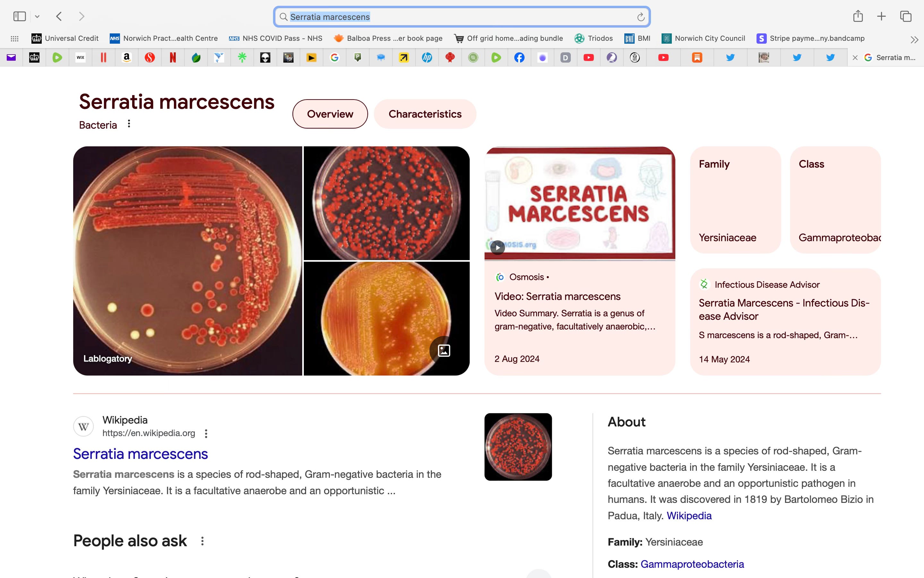Viewport: 924px width, 578px height.
Task: Open the apps grid in the favorites bar
Action: (14, 39)
